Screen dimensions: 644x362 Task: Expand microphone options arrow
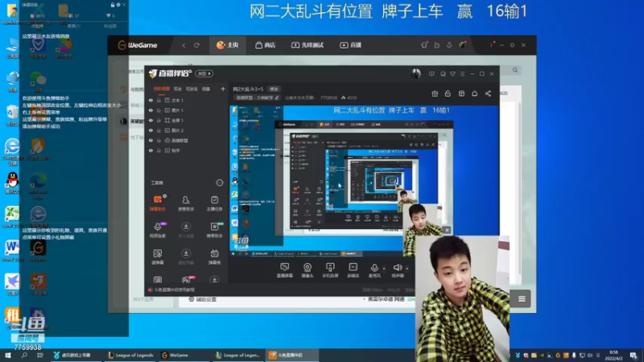pyautogui.click(x=384, y=269)
